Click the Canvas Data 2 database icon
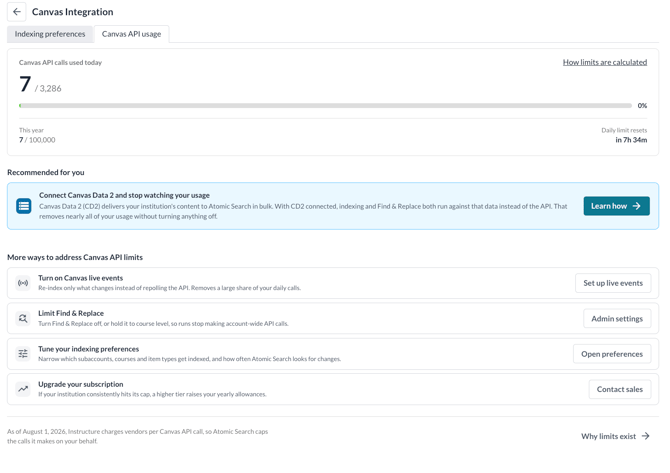 24,206
